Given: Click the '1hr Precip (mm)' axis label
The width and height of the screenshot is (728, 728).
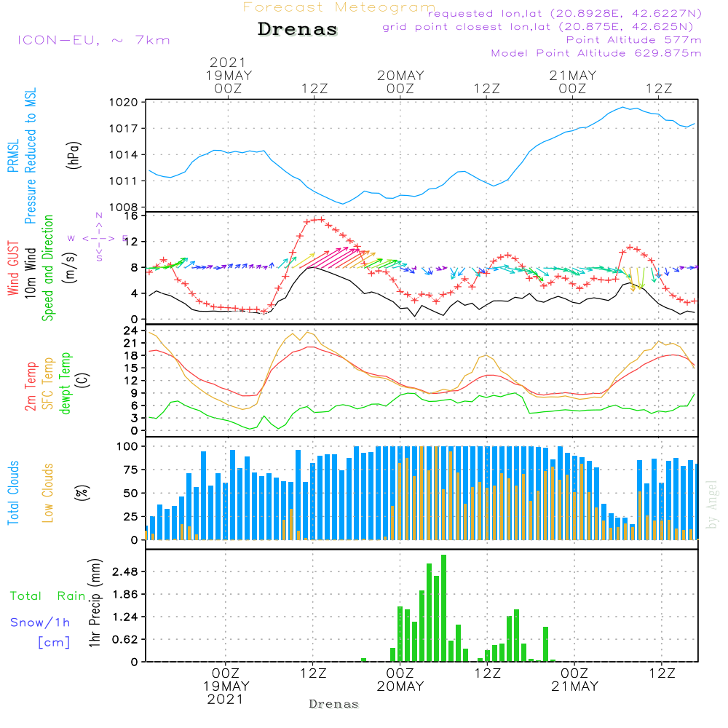Looking at the screenshot, I should point(95,603).
